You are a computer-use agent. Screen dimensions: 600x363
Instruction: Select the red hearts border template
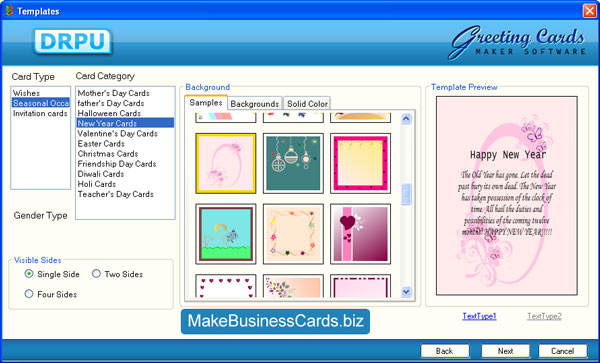226,286
